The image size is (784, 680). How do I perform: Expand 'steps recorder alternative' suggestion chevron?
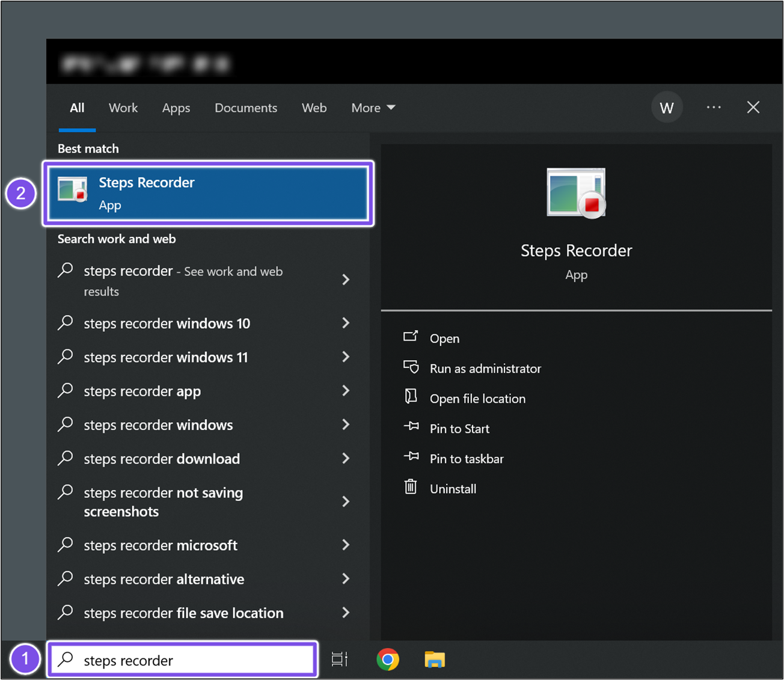click(x=346, y=579)
